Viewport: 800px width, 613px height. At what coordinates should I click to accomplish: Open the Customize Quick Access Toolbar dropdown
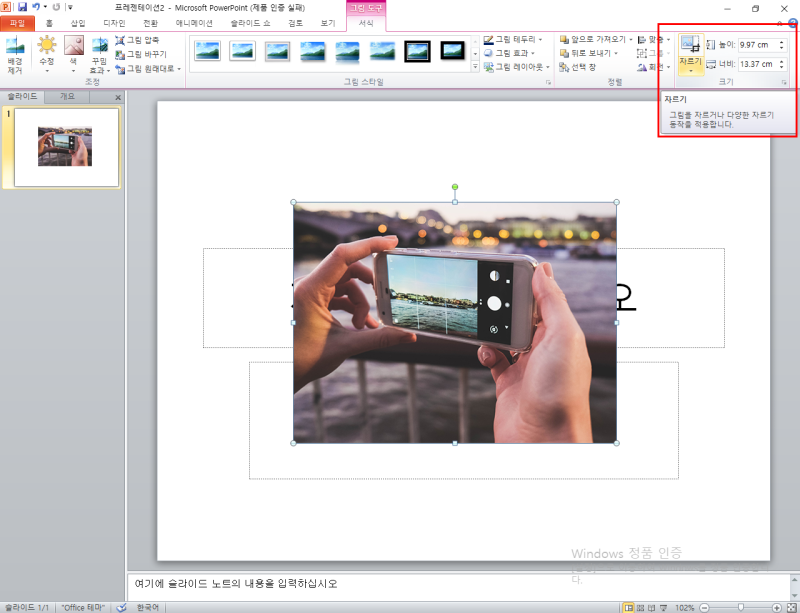click(70, 7)
